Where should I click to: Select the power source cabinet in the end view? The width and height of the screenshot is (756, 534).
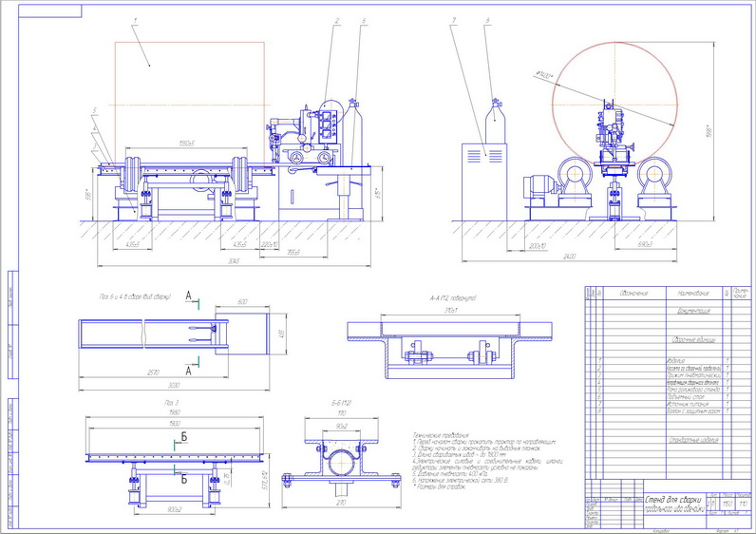[484, 181]
